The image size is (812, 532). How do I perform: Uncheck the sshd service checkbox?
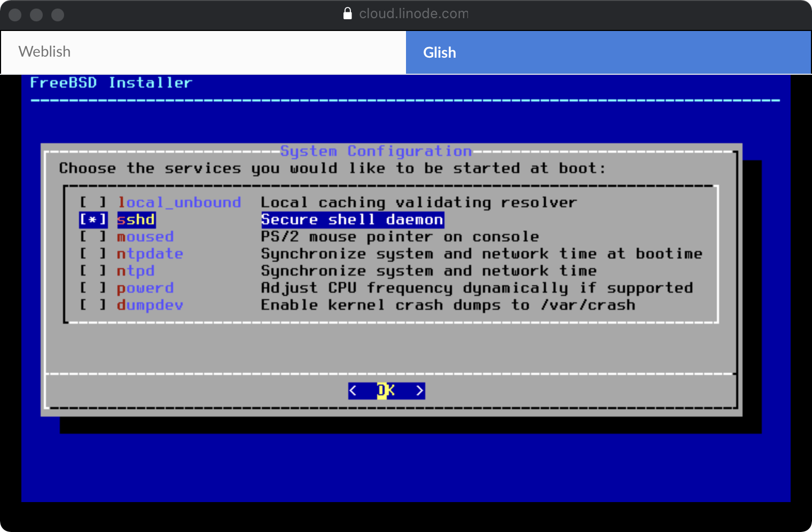click(x=93, y=220)
